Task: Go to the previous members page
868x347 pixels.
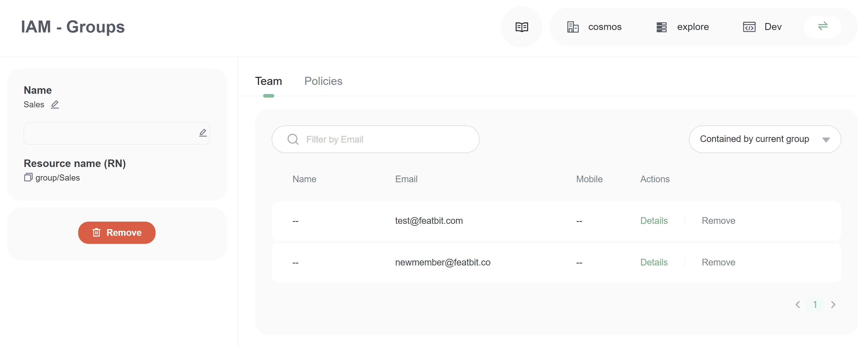Action: tap(797, 305)
